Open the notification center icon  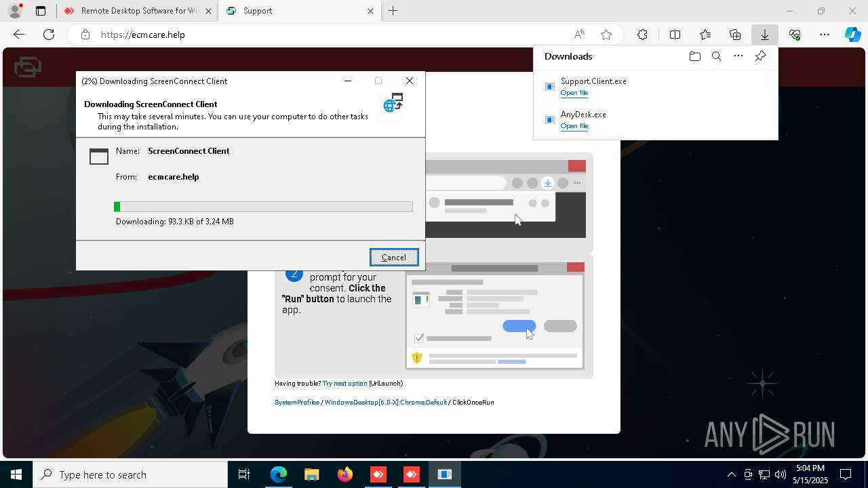click(846, 474)
